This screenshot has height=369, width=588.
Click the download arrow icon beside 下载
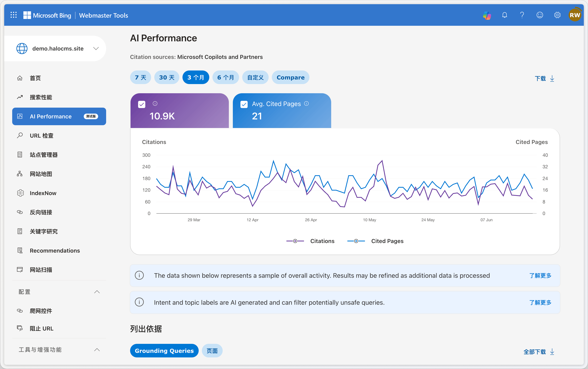coord(552,78)
